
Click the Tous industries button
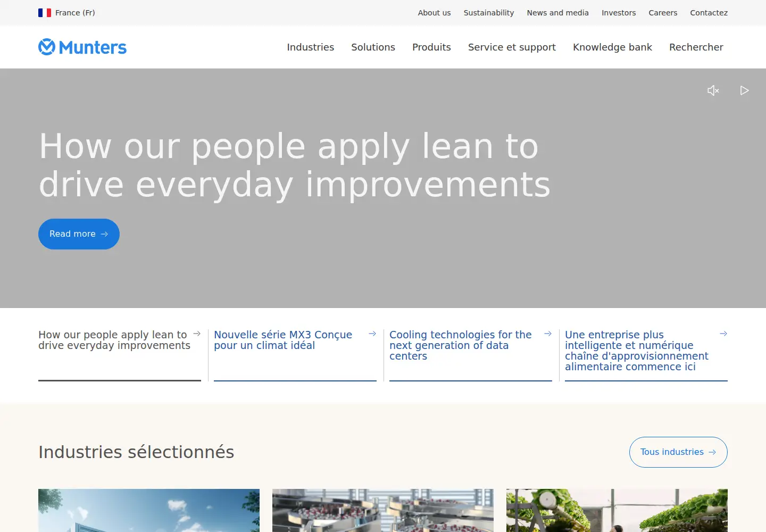click(678, 452)
